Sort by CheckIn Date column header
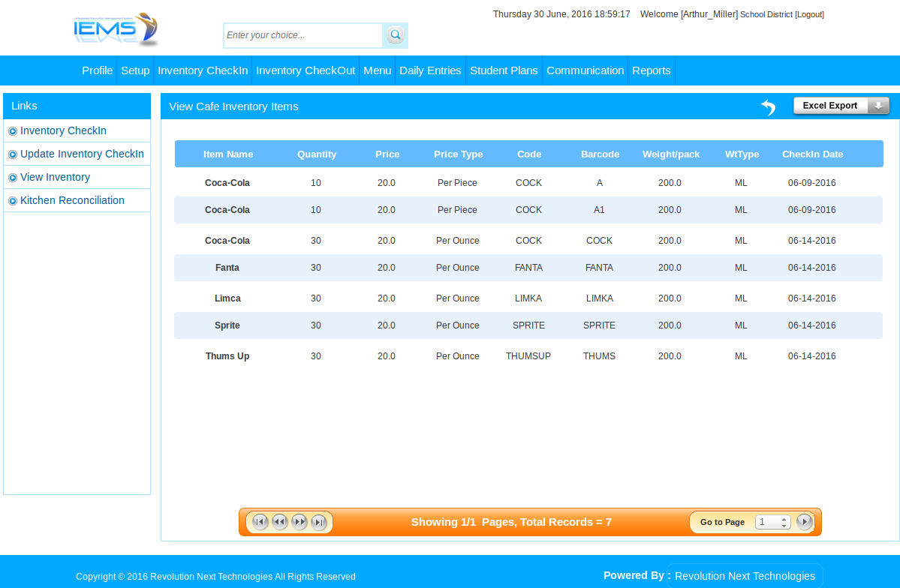Screen dimensions: 900x588 (812, 154)
